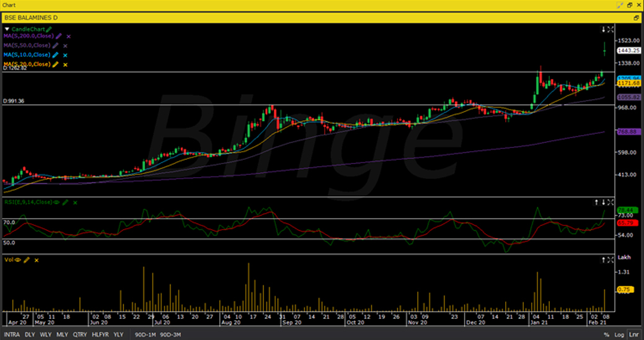Switch to HLFYR timeframe

tap(100, 334)
